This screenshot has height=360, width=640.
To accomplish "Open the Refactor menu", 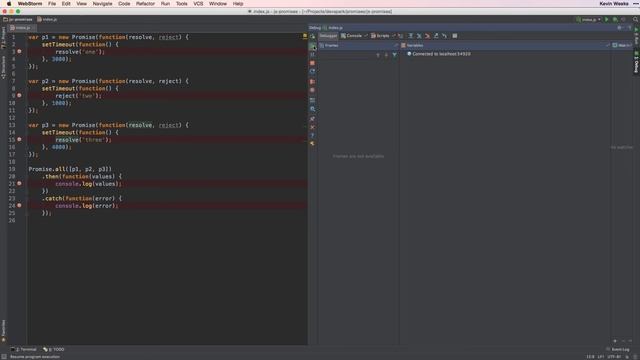I will pos(145,4).
